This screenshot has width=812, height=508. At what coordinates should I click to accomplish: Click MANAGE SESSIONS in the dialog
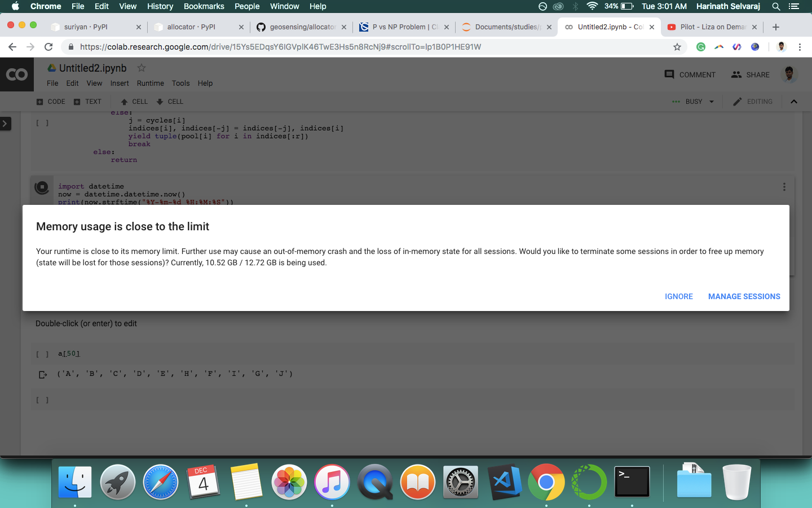coord(744,296)
